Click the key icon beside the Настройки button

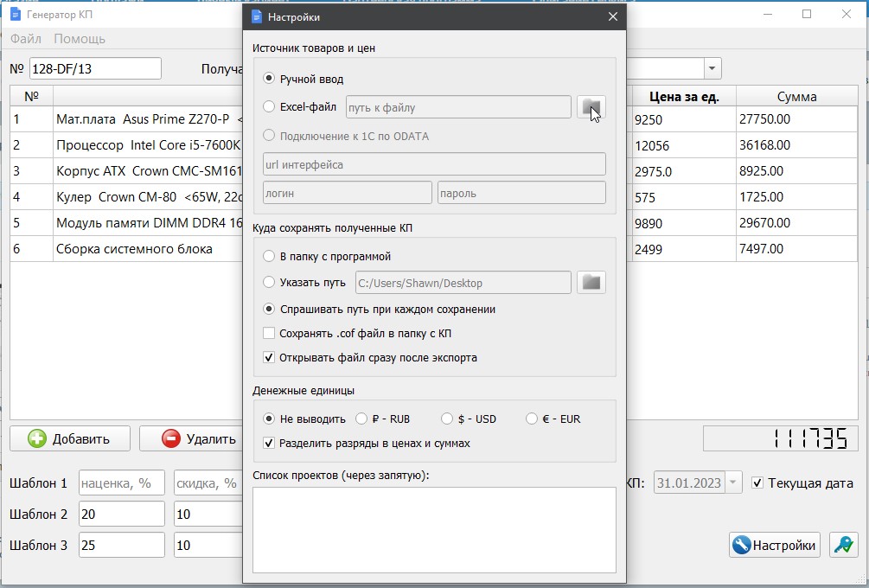point(843,545)
